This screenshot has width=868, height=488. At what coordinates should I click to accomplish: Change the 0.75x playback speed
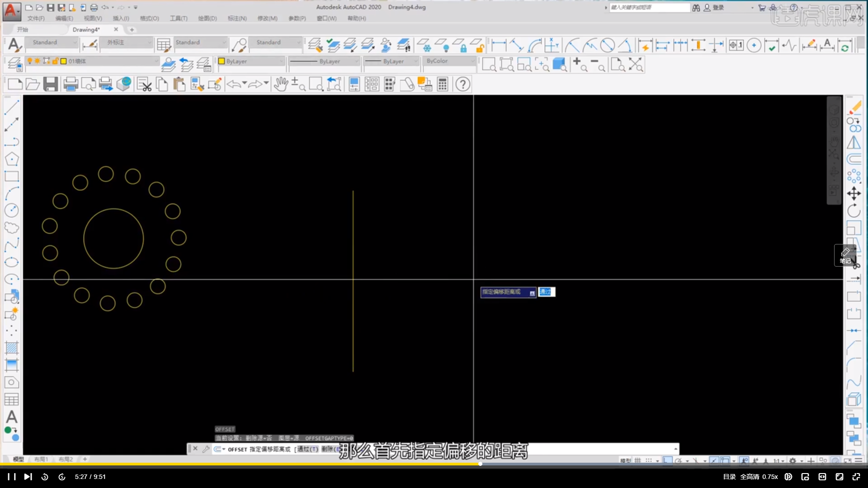770,477
